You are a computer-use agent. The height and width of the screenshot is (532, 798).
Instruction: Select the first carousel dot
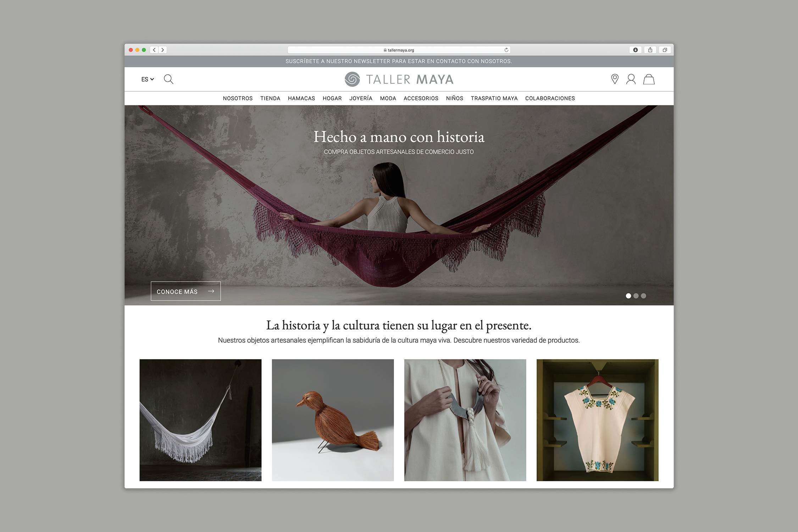click(628, 296)
